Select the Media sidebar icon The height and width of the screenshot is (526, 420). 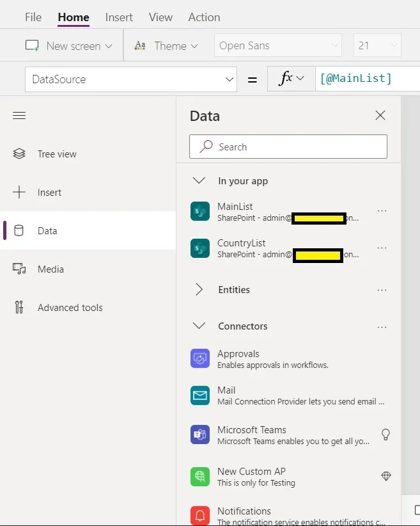19,269
